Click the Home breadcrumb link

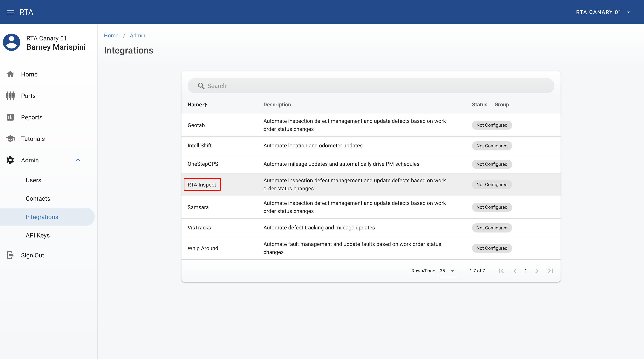coord(111,35)
